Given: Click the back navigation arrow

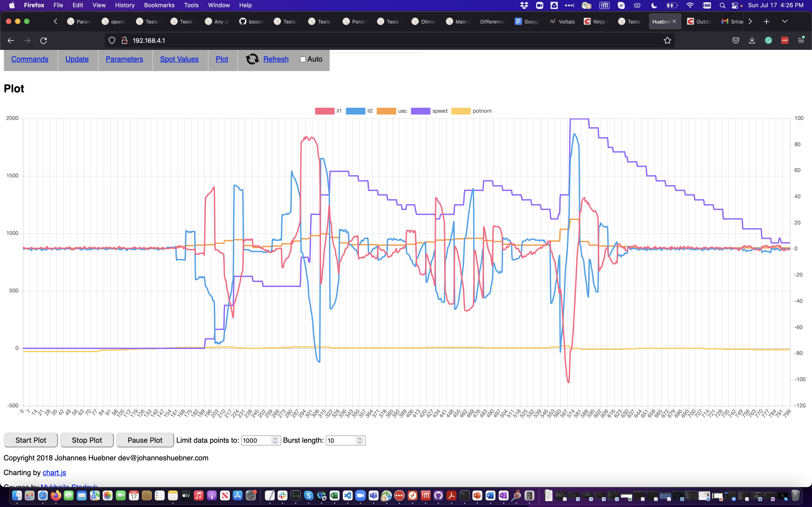Looking at the screenshot, I should click(x=11, y=41).
